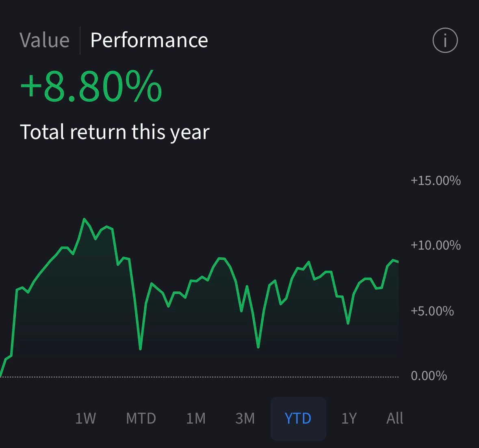Click the +15.00% axis label
479x448 pixels.
click(436, 181)
